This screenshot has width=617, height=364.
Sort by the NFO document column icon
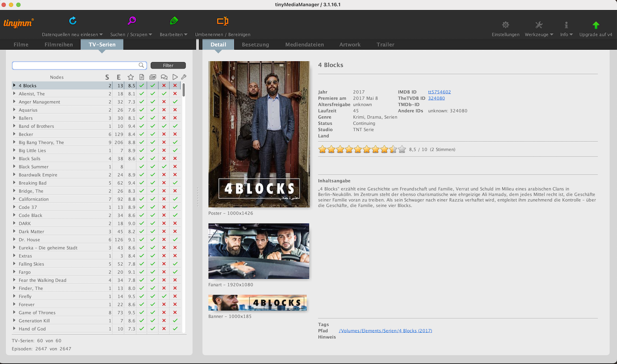(x=142, y=77)
